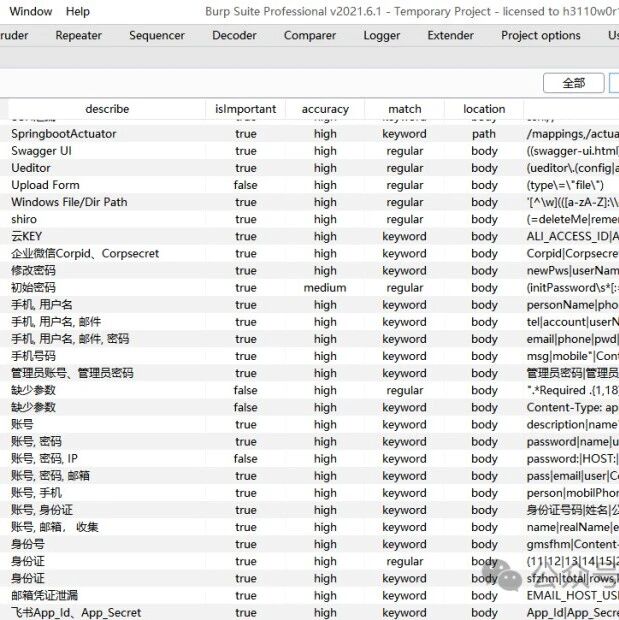The image size is (619, 620).
Task: Select the 账号, 手机 rule row
Action: click(309, 493)
